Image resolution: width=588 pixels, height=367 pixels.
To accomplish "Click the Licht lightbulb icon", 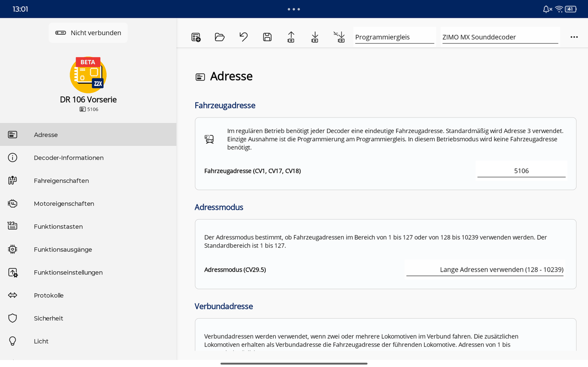I will click(13, 341).
